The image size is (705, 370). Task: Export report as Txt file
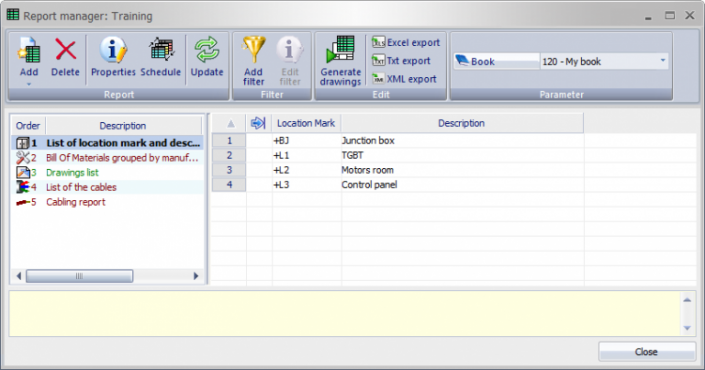coord(401,61)
